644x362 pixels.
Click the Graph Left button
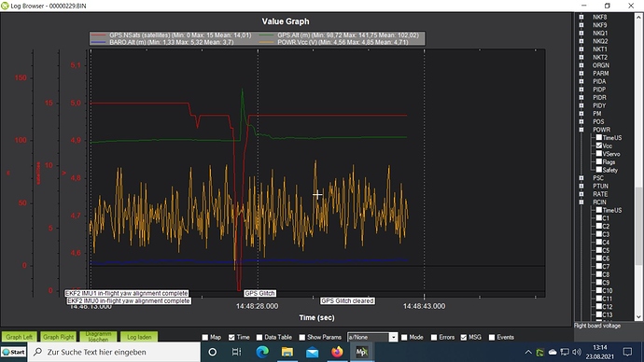(20, 337)
